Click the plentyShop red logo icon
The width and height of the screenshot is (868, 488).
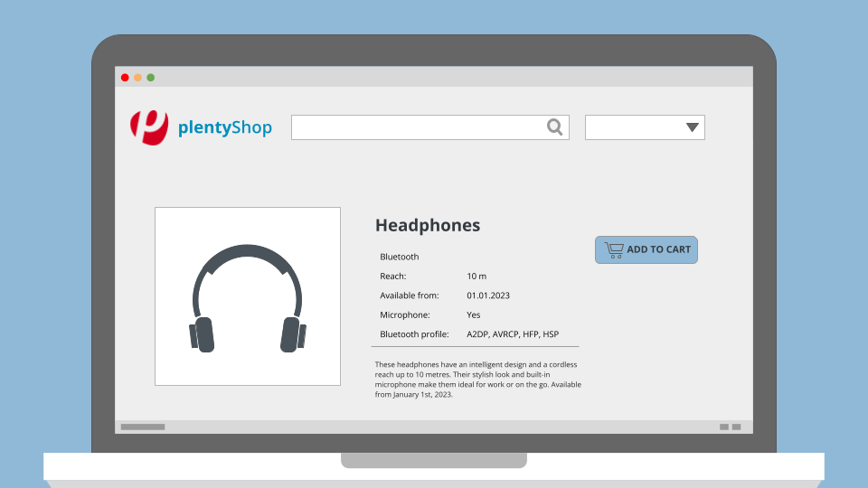[149, 127]
